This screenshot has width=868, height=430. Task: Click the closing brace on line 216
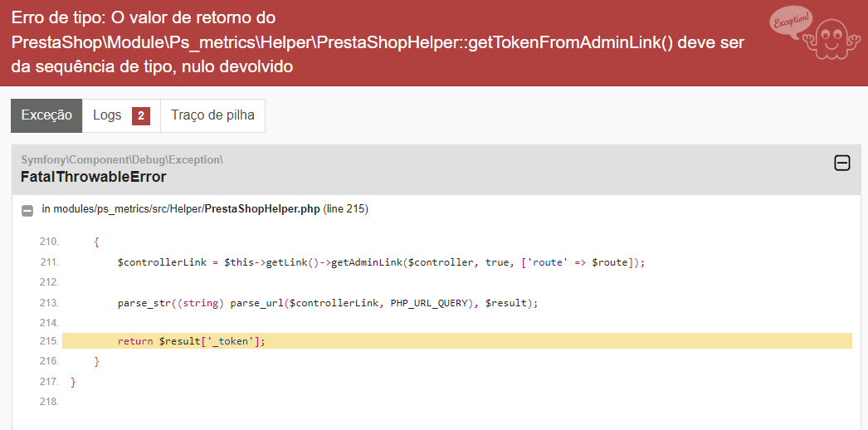96,362
